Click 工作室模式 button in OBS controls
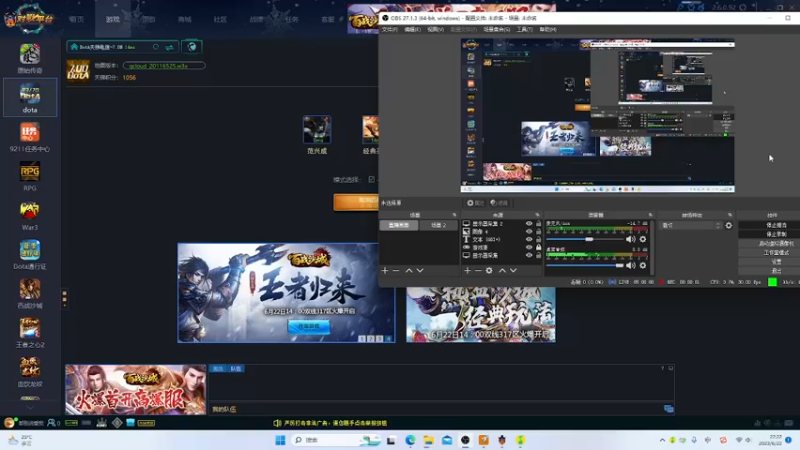This screenshot has height=450, width=800. (776, 253)
